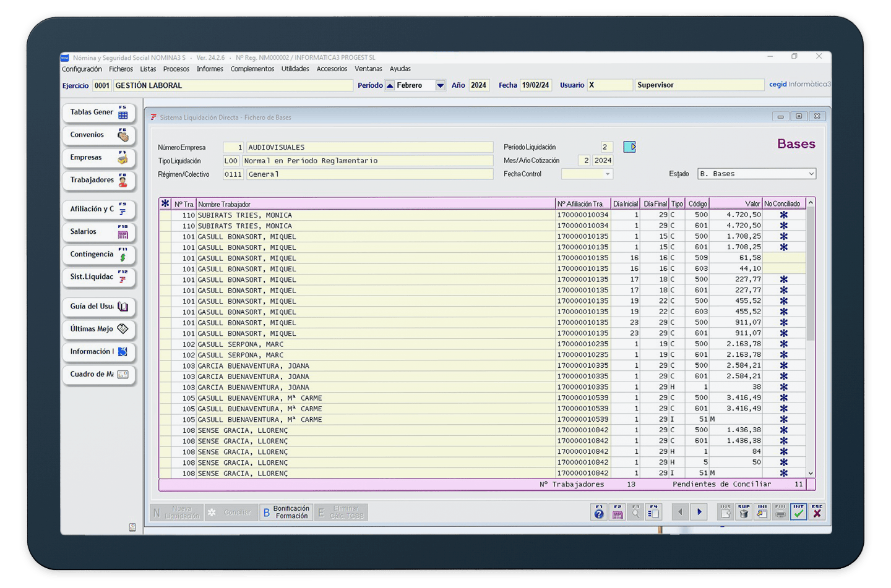This screenshot has width=891, height=588.
Task: Expand the Fecha Control date dropdown
Action: (608, 174)
